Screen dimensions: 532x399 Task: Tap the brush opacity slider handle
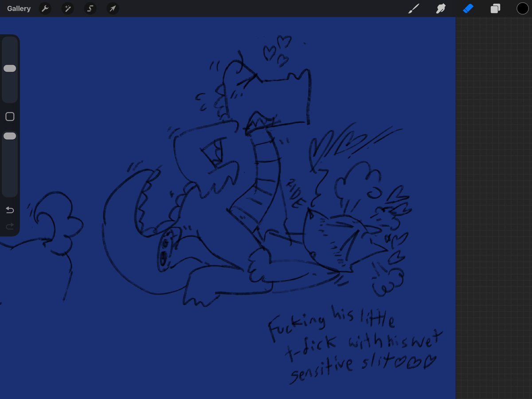(x=10, y=136)
